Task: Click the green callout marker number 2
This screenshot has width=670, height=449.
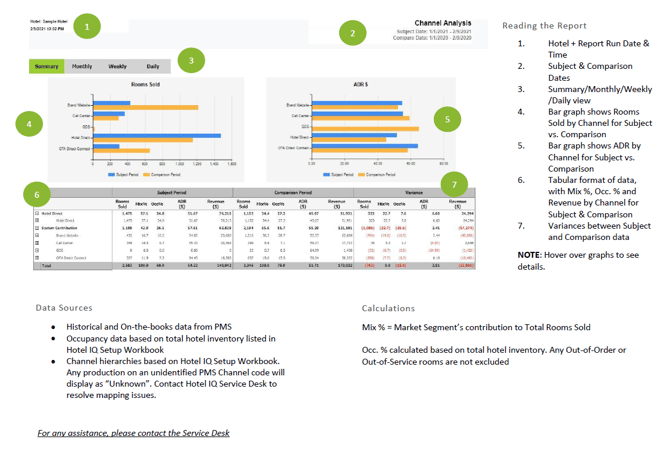Action: 352,34
